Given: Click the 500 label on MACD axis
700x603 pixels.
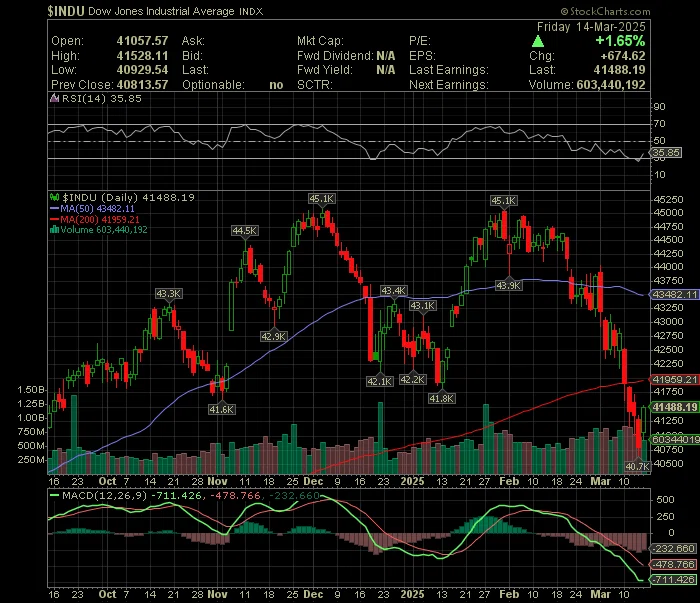Looking at the screenshot, I should point(666,500).
